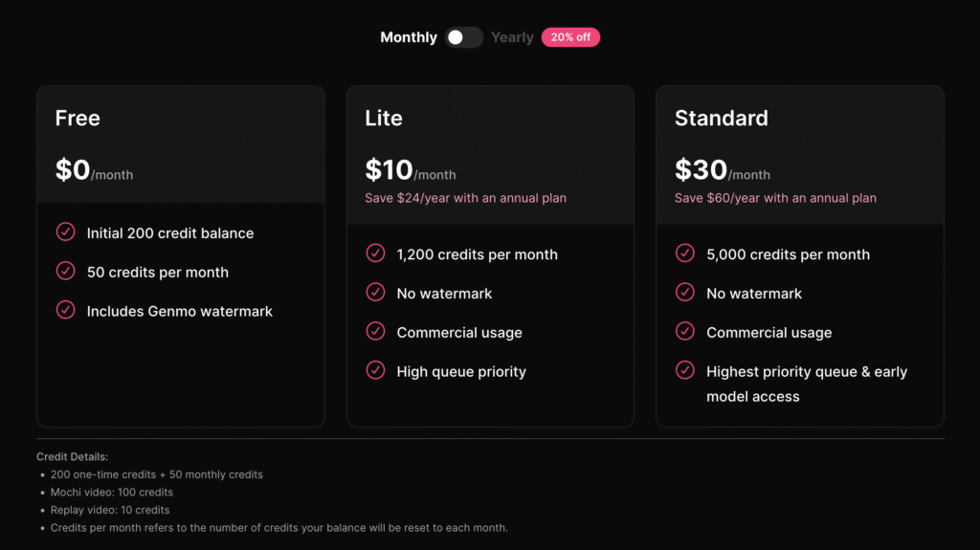Click Save $24/year with an annual plan
This screenshot has height=550, width=980.
[466, 198]
